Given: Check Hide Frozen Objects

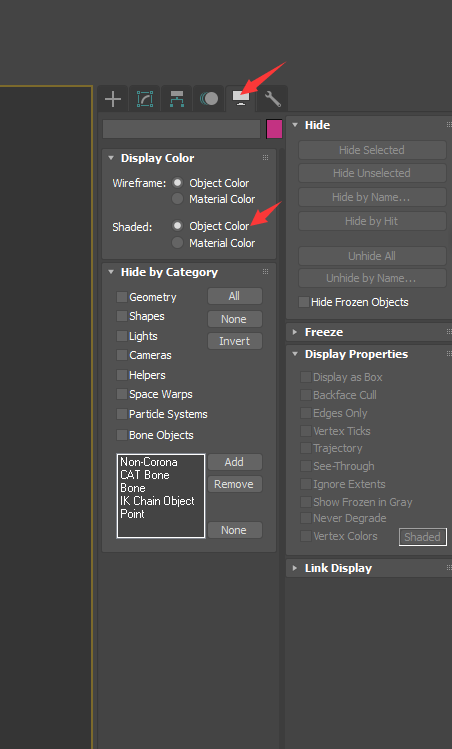Looking at the screenshot, I should [303, 302].
